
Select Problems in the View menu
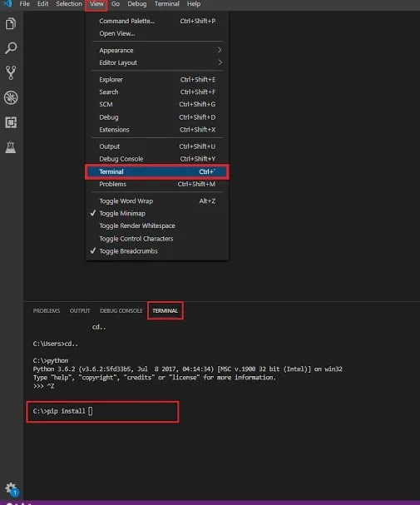[157, 184]
